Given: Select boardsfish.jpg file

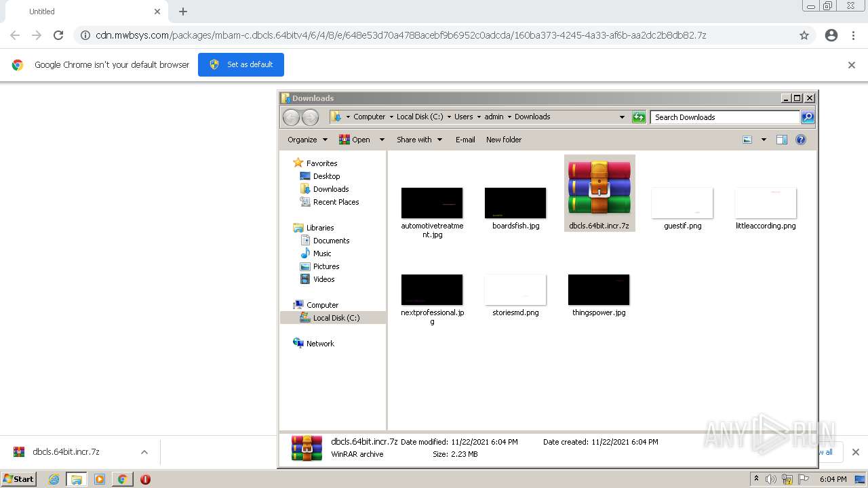Looking at the screenshot, I should [515, 208].
